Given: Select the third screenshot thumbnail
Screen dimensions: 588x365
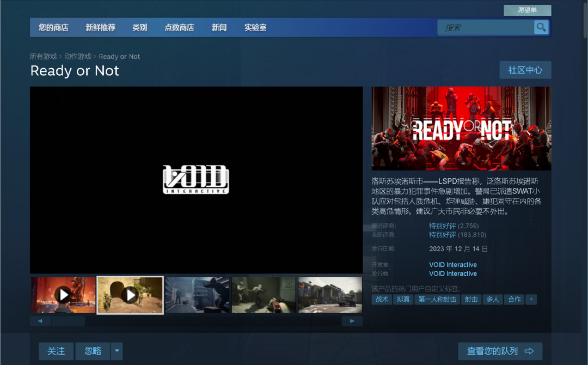Looking at the screenshot, I should [x=197, y=295].
